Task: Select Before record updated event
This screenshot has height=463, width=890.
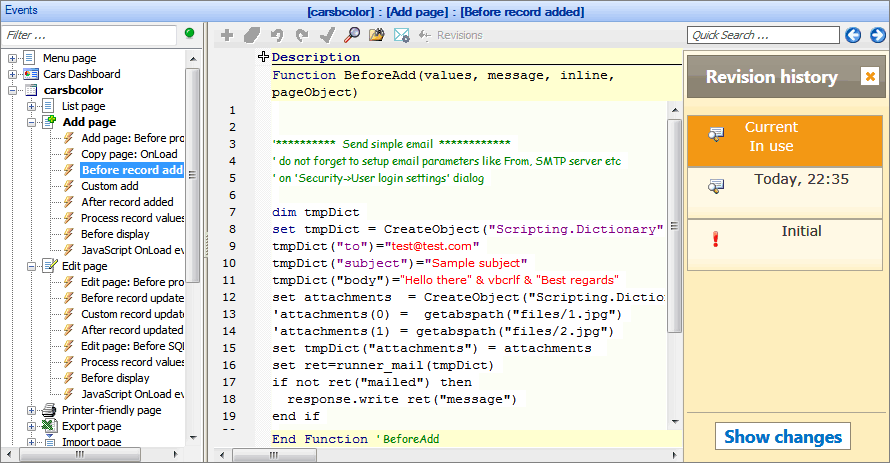Action: pyautogui.click(x=132, y=298)
